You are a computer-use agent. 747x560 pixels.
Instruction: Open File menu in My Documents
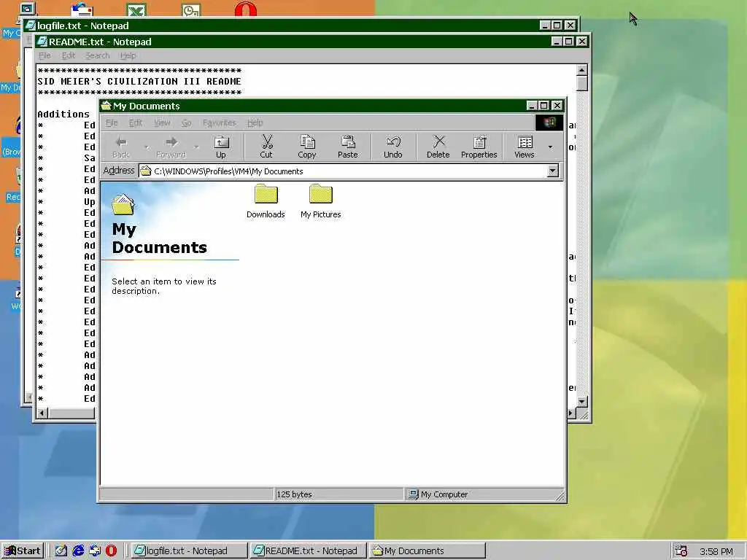click(112, 122)
